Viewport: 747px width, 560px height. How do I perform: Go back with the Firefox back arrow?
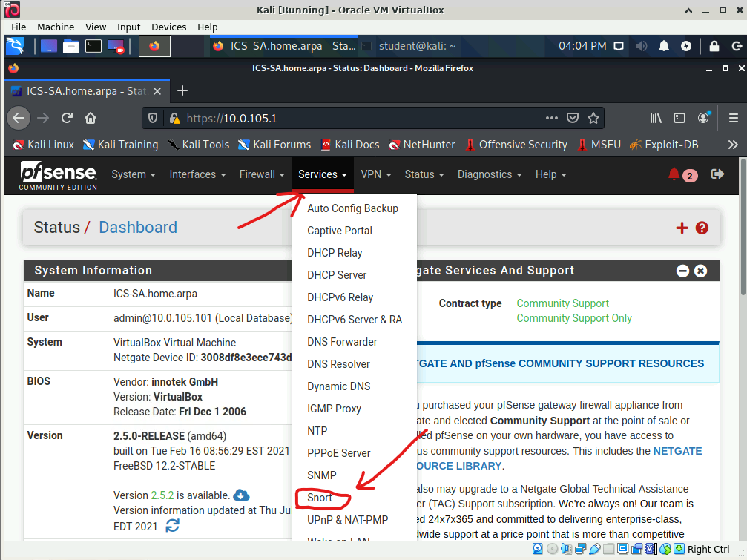click(x=19, y=118)
